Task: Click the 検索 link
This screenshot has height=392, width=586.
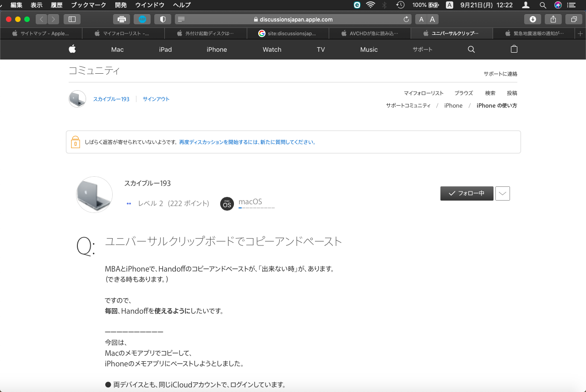Action: point(490,93)
